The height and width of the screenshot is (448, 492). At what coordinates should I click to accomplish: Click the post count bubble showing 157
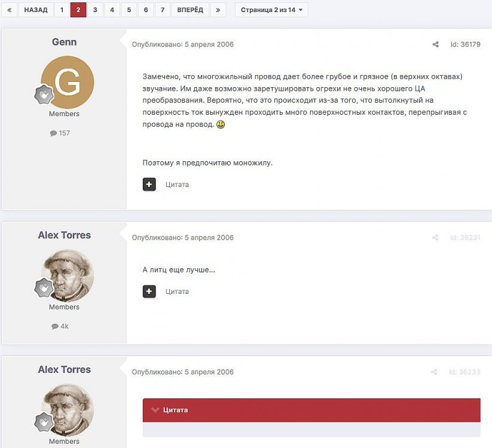(x=60, y=133)
